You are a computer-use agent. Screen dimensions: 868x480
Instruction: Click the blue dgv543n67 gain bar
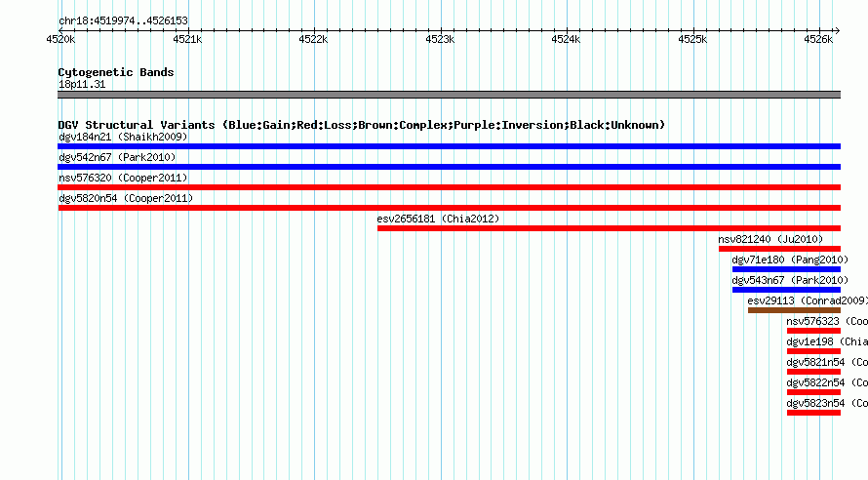point(787,290)
